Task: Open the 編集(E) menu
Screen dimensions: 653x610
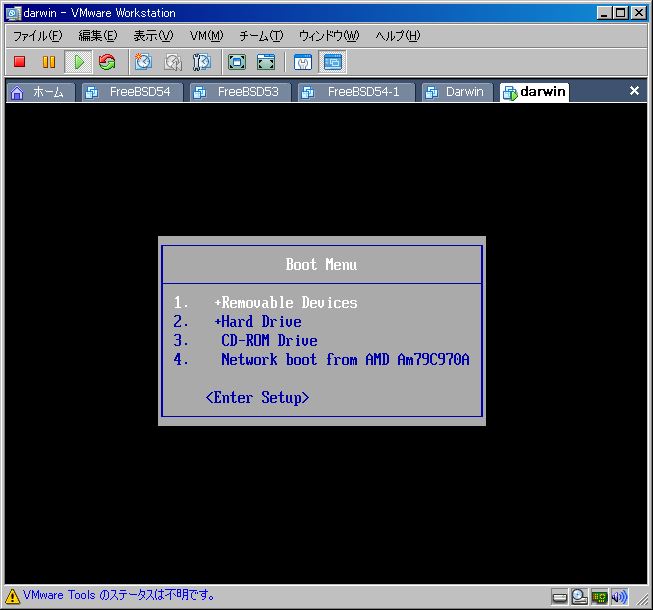Action: coord(98,36)
